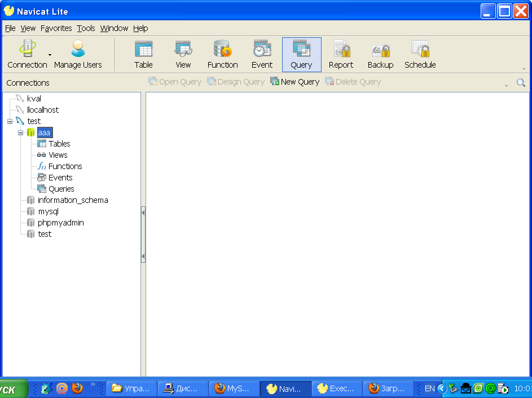This screenshot has height=398, width=532.
Task: Open the File menu
Action: point(10,28)
